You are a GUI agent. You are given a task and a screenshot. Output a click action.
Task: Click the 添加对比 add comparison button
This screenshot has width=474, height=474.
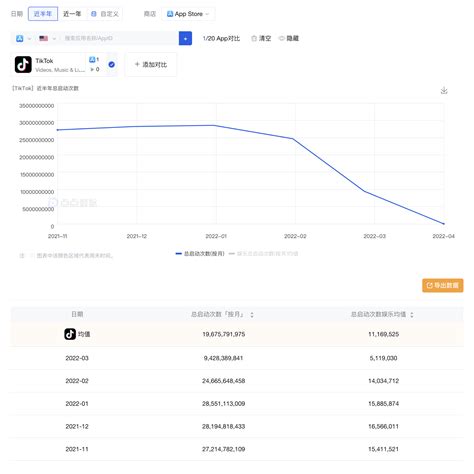[151, 64]
